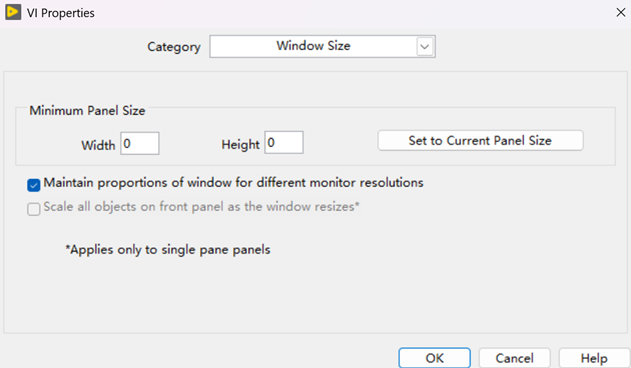The image size is (631, 368).
Task: Click the LabVIEW icon in title bar
Action: tap(13, 12)
